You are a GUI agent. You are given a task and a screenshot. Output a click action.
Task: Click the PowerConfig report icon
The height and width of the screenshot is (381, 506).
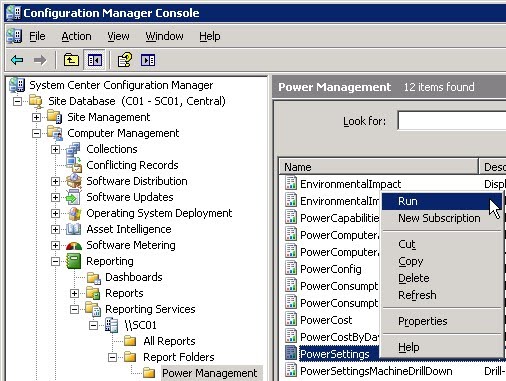(x=291, y=268)
